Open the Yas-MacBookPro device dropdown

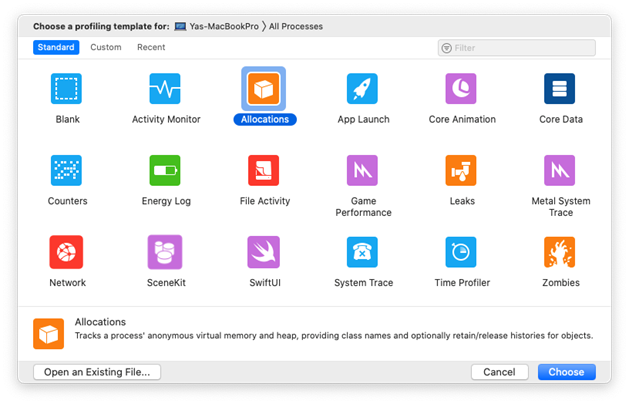[x=224, y=26]
